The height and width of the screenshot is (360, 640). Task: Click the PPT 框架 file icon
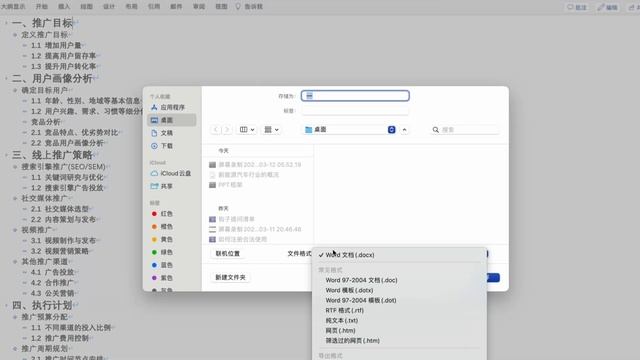(x=212, y=185)
